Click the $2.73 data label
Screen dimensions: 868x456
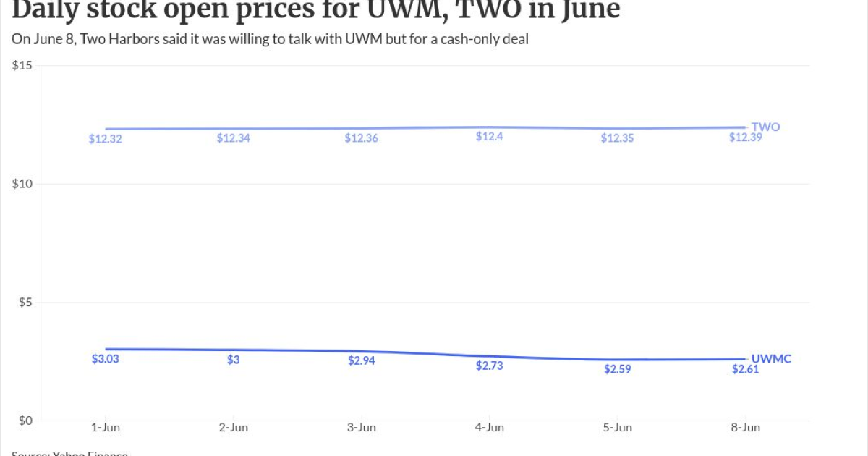coord(489,366)
